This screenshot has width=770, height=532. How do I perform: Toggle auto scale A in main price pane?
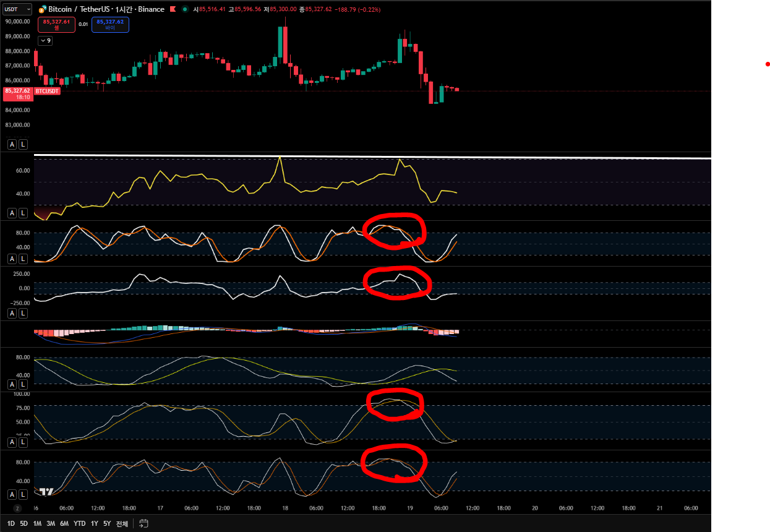tap(12, 144)
